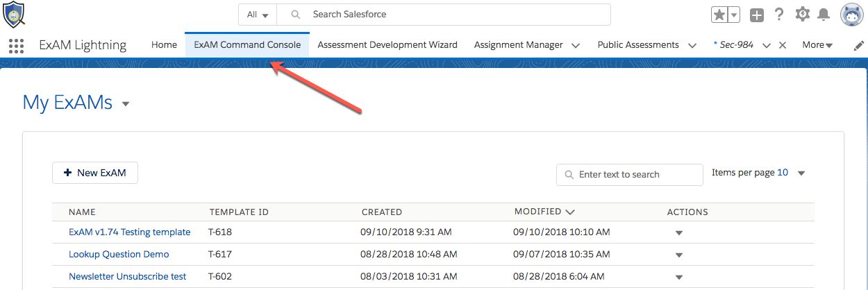The width and height of the screenshot is (868, 290).
Task: Open the Notifications bell icon
Action: (x=824, y=15)
